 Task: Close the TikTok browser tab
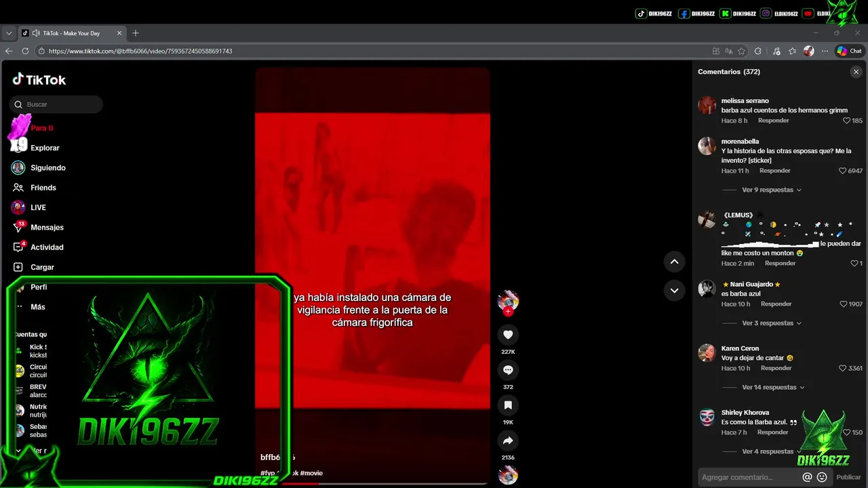point(119,33)
